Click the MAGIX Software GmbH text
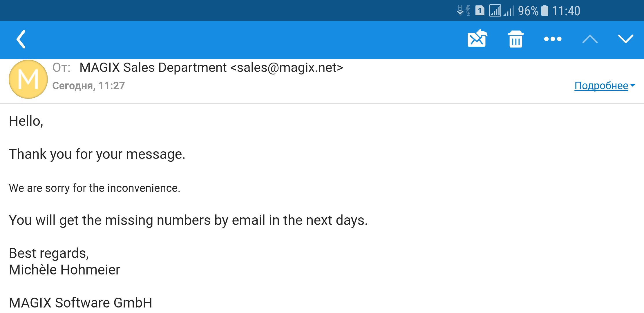 (81, 303)
